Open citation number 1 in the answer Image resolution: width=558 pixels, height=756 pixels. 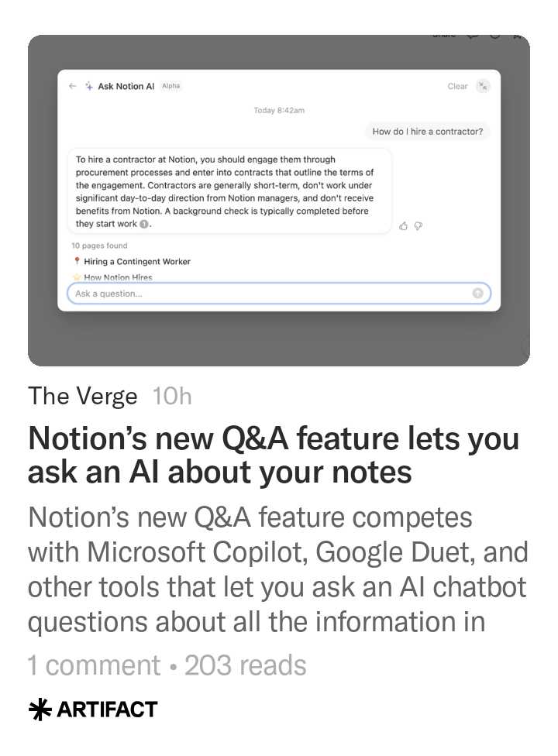pyautogui.click(x=144, y=225)
